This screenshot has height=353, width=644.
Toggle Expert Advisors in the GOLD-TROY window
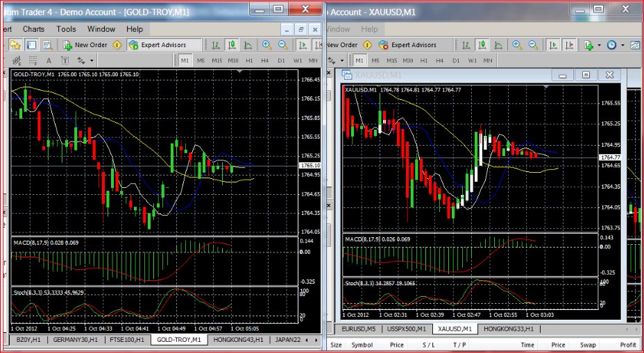point(164,45)
